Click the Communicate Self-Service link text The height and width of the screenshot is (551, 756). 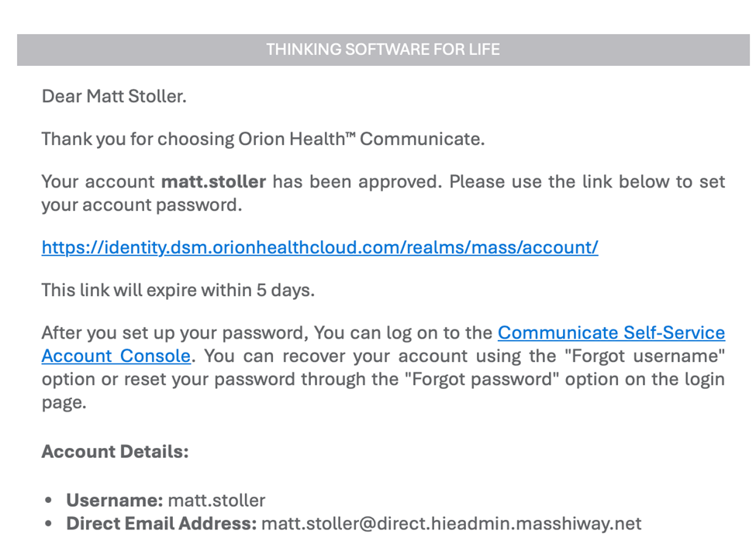tap(611, 333)
